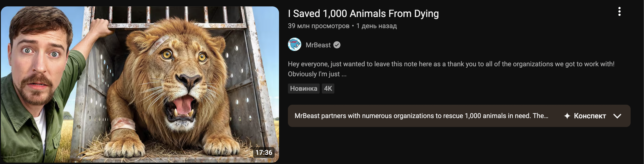Click the video duration label 17:36
Viewport: 644px width, 164px height.
coord(263,153)
